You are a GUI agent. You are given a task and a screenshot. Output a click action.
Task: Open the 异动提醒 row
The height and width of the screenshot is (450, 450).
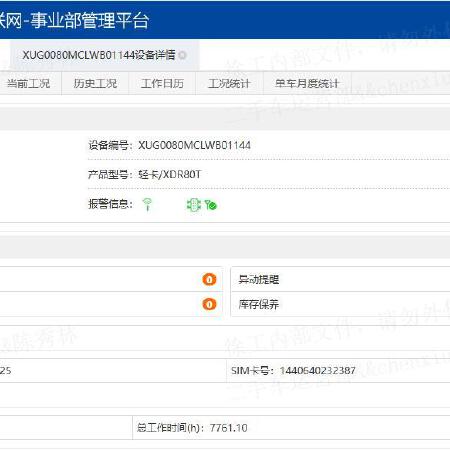[340, 279]
